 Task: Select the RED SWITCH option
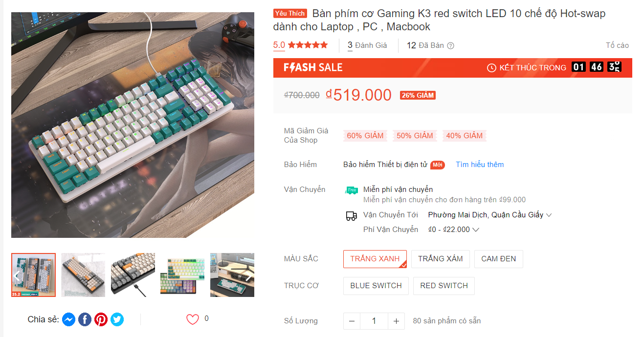(444, 286)
